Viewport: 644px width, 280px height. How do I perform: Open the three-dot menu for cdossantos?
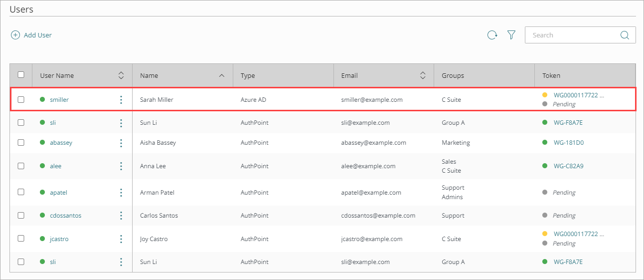[x=121, y=216]
